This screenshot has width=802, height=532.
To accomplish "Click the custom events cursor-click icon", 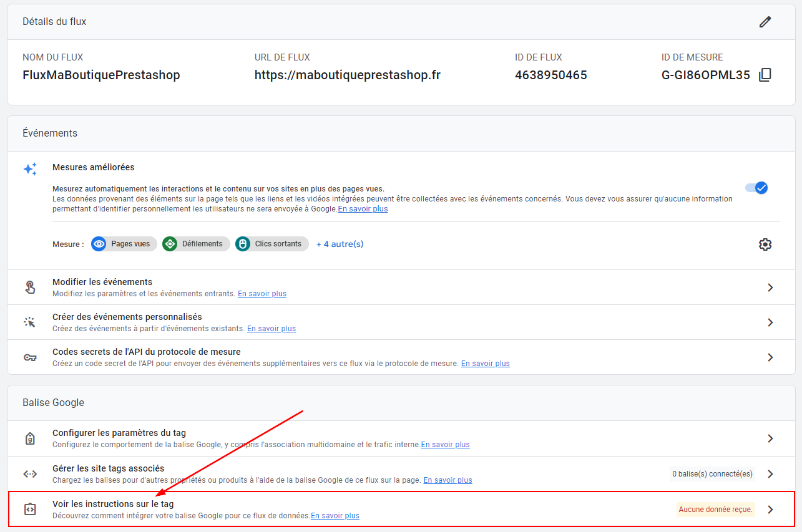I will (30, 322).
